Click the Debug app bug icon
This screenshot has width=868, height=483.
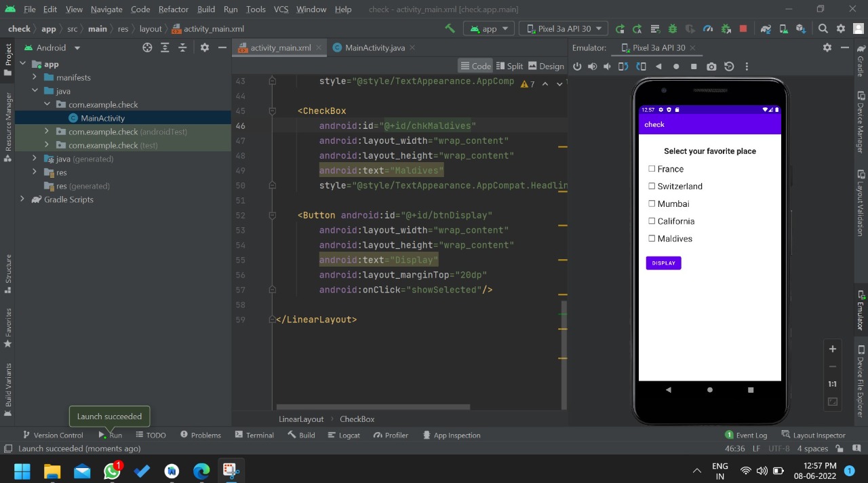[673, 28]
